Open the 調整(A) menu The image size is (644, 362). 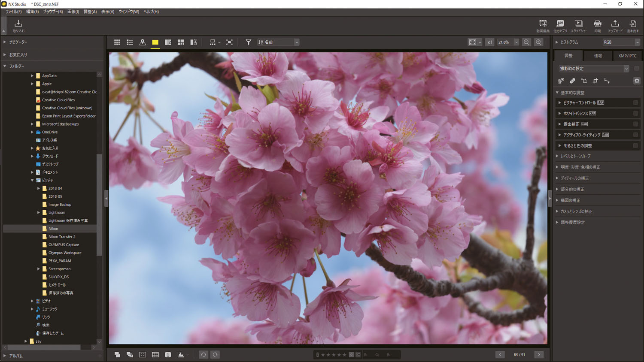(x=90, y=12)
